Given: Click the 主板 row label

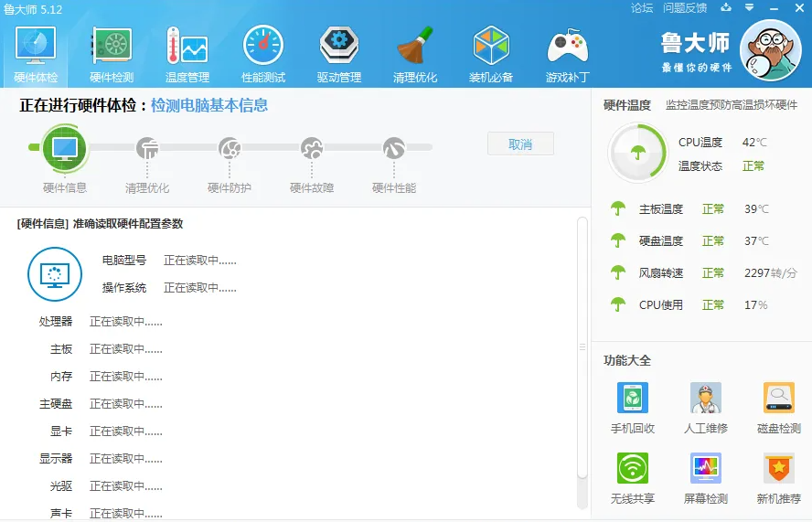Looking at the screenshot, I should tap(61, 349).
